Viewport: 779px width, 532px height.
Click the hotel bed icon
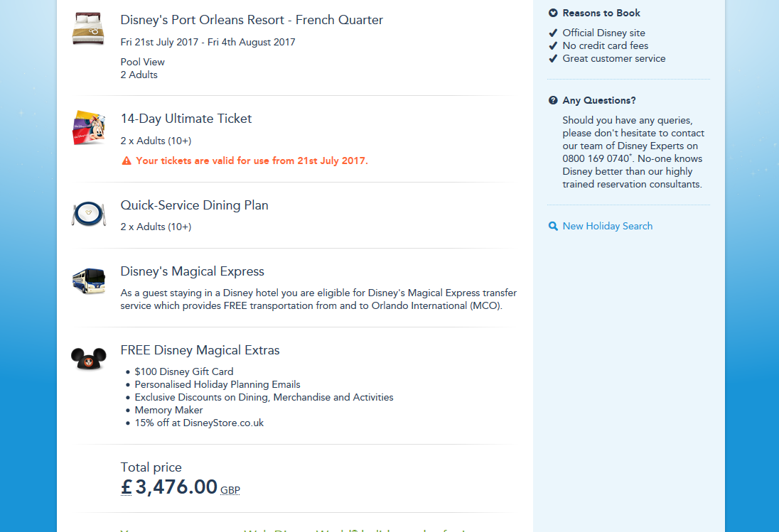click(89, 29)
